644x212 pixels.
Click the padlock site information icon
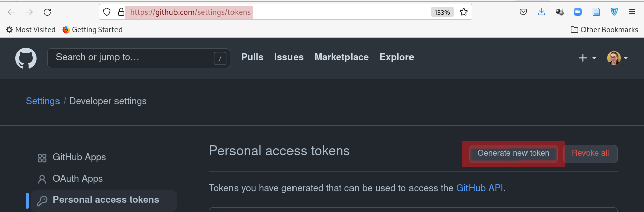pos(120,12)
